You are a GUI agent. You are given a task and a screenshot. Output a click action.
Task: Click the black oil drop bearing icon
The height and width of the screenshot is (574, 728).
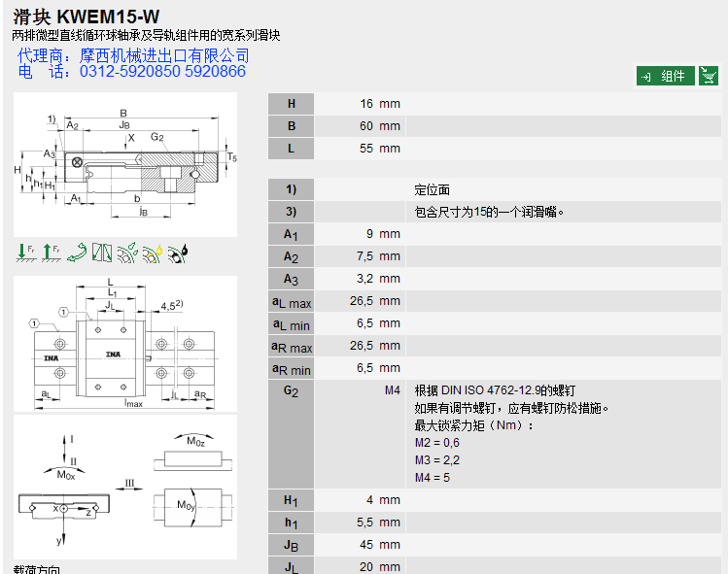coord(178,253)
